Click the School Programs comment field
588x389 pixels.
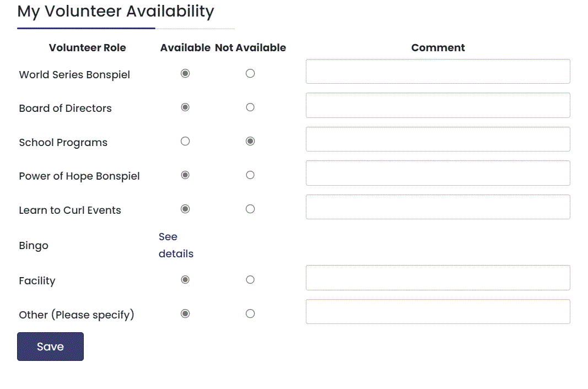coord(438,139)
